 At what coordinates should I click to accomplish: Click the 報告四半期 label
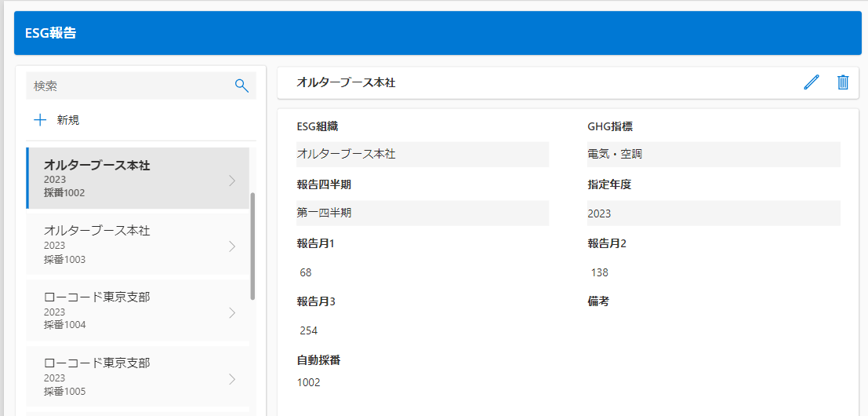[324, 185]
